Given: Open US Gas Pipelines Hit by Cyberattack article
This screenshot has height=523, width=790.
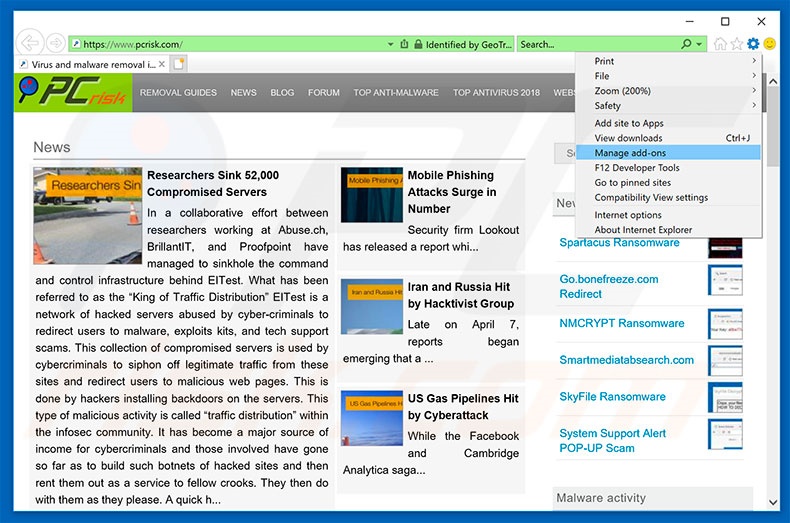Looking at the screenshot, I should (x=463, y=407).
